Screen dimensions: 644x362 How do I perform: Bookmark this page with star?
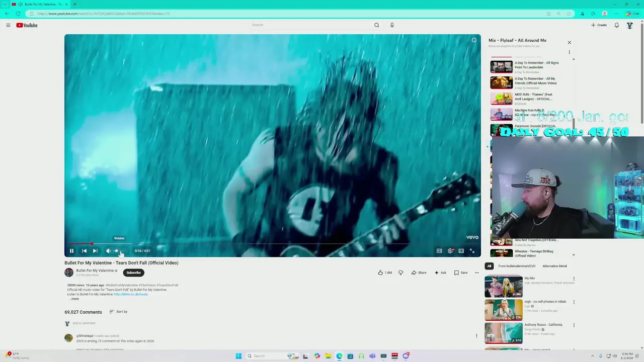[569, 14]
